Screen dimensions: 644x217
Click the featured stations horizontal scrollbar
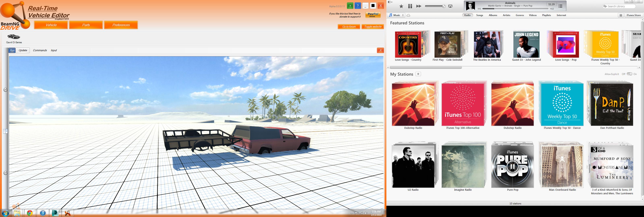[x=426, y=67]
